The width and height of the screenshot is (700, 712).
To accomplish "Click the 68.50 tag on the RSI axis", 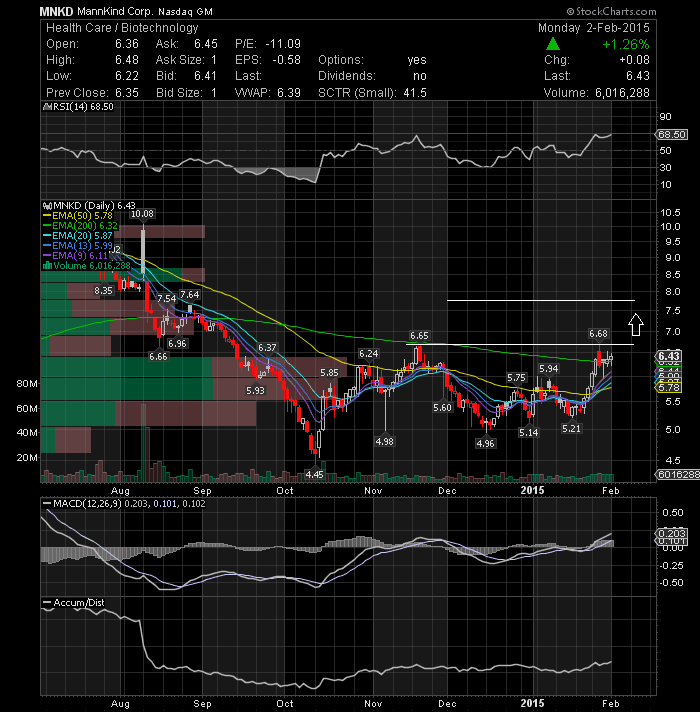I will 671,134.
